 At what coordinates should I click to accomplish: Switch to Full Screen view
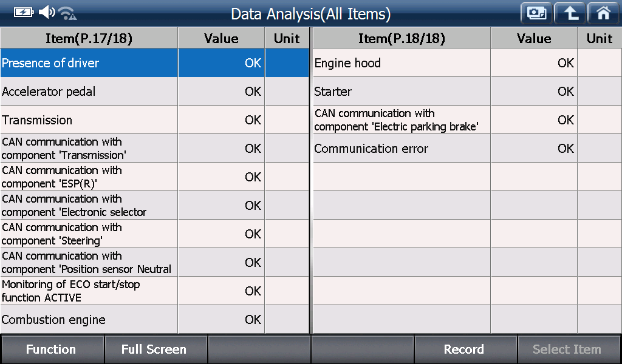click(x=155, y=349)
